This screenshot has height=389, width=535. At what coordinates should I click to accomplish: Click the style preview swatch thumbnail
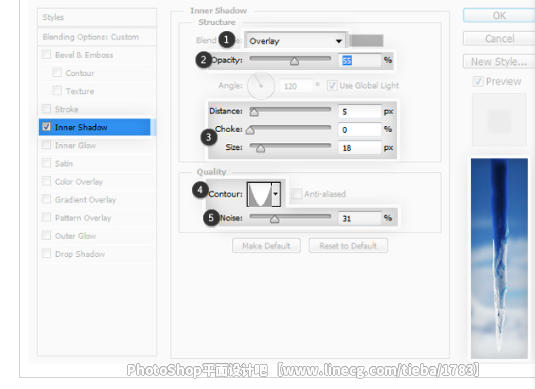[x=499, y=120]
